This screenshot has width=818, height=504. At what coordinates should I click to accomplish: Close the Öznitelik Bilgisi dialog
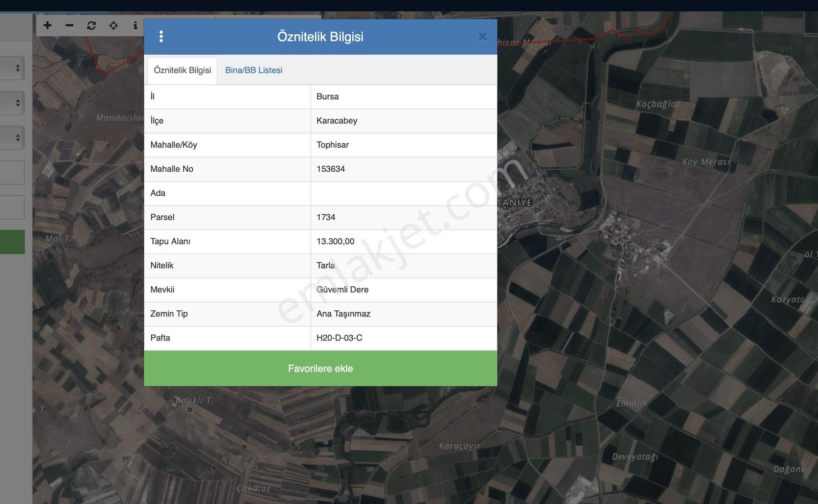(482, 37)
